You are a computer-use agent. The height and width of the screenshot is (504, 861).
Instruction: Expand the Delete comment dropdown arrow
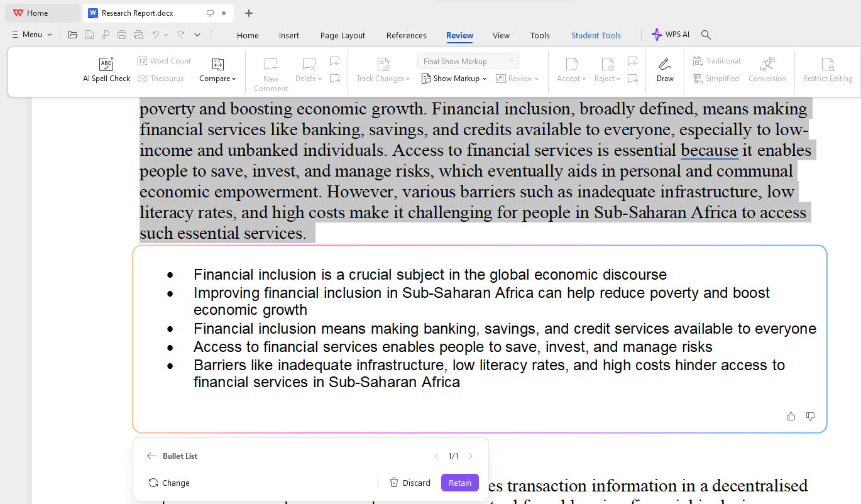pos(320,79)
